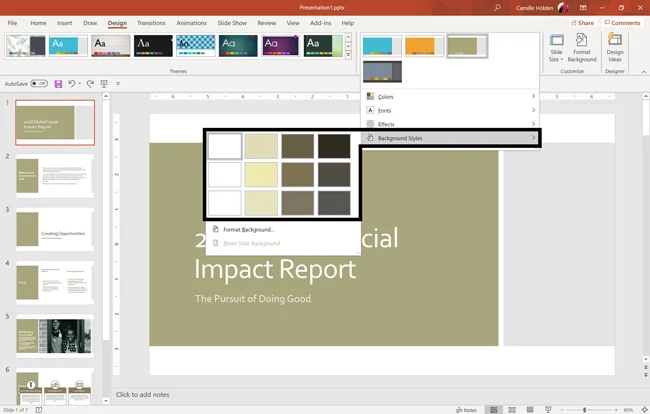Expand the Effects submenu arrow

(533, 123)
